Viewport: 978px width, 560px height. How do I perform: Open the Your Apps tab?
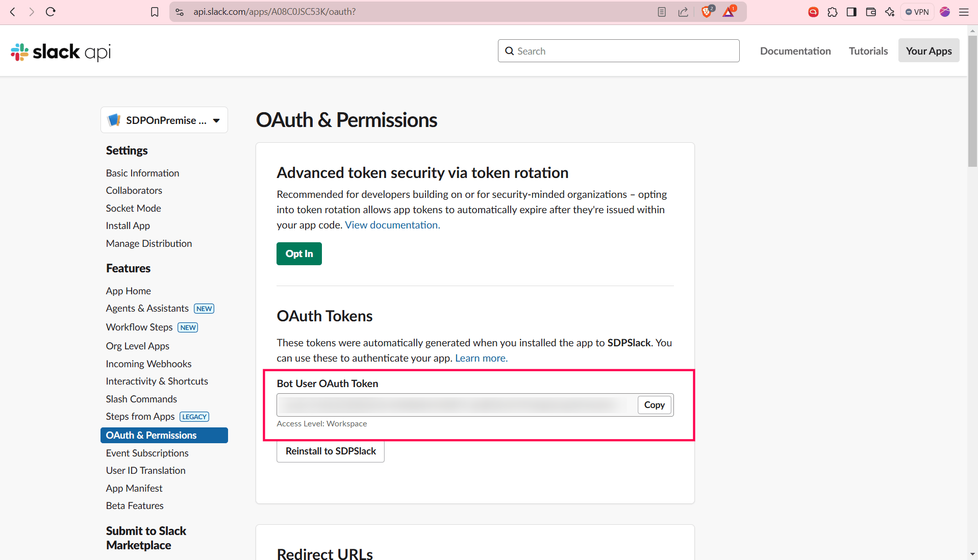pyautogui.click(x=929, y=51)
